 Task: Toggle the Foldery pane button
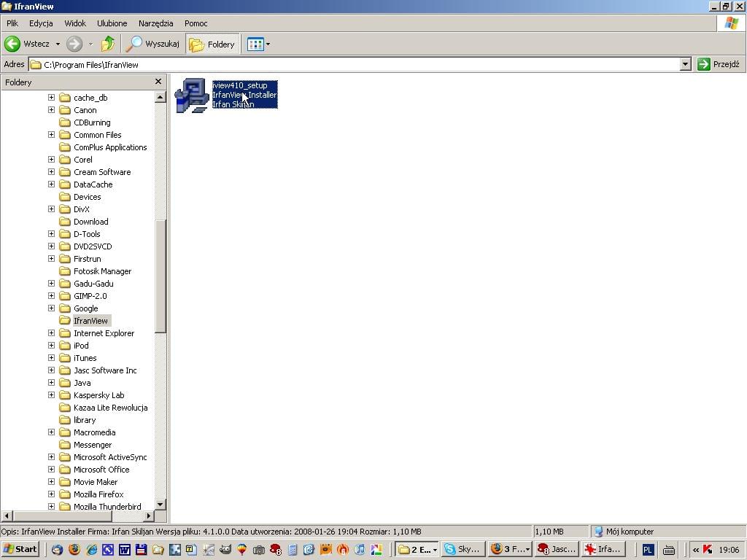tap(212, 44)
